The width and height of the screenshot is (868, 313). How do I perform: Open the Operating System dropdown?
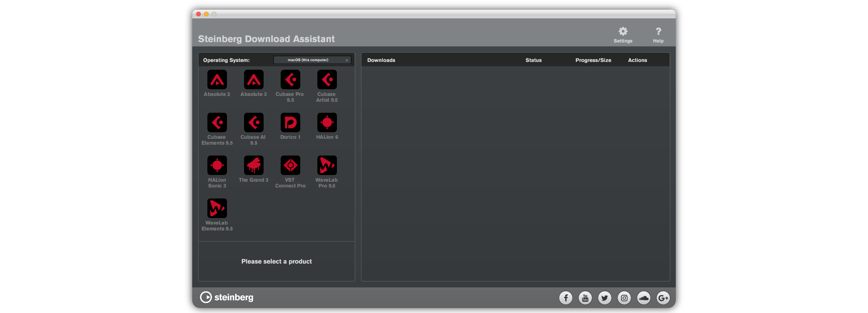click(312, 60)
